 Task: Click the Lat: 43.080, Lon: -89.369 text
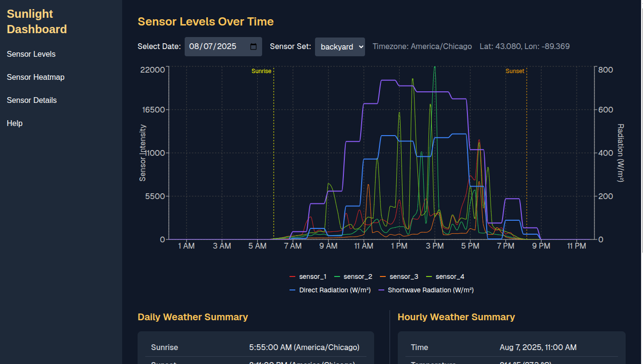pos(525,47)
